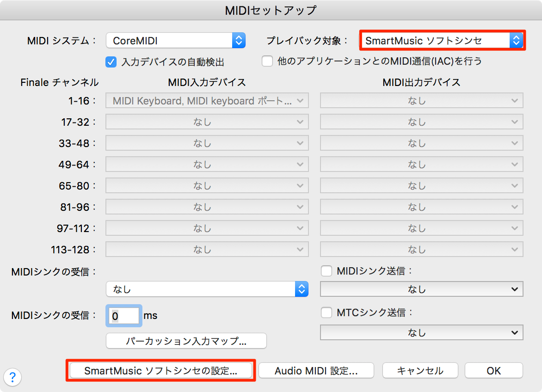Open the プレイバック対象 SmartMusic ソフトシンセ dropdown

pos(442,40)
